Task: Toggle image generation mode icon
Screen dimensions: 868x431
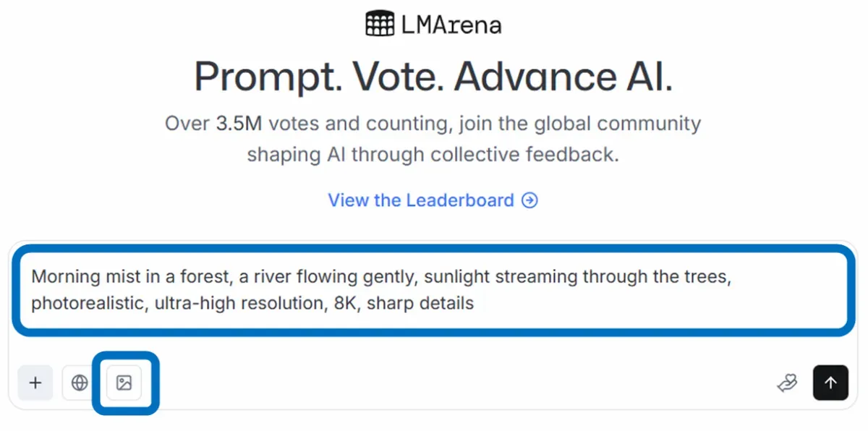Action: tap(124, 383)
